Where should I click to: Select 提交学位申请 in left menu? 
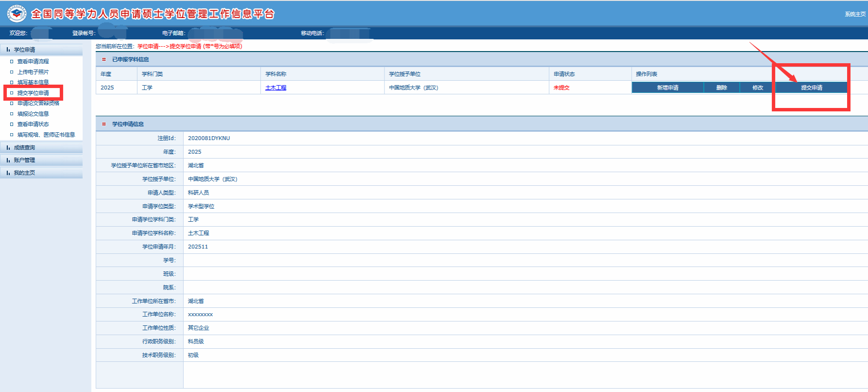(33, 93)
